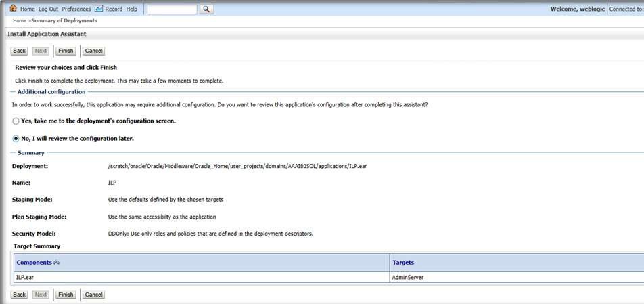Viewport: 644px width, 304px height.
Task: Sort by Components column arrow icon
Action: click(x=57, y=263)
